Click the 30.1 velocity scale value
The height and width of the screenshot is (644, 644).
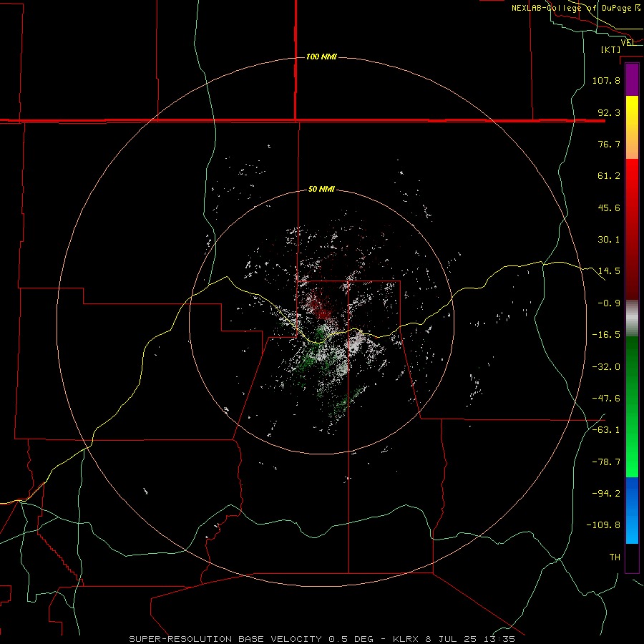click(609, 240)
